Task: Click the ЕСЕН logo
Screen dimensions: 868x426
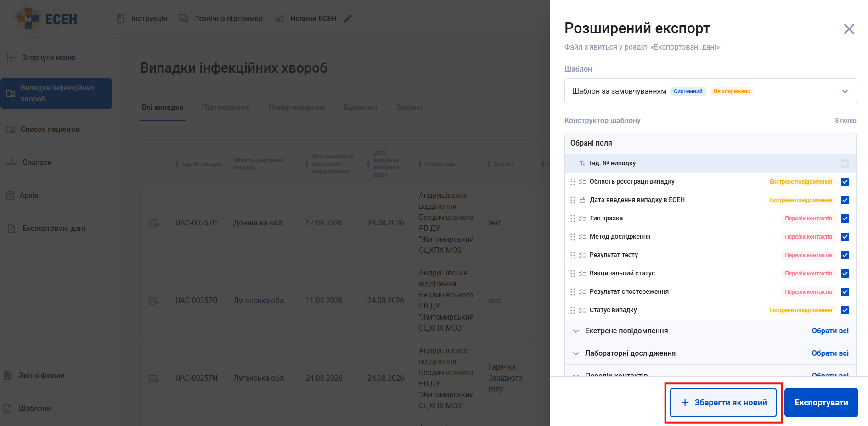Action: (46, 19)
